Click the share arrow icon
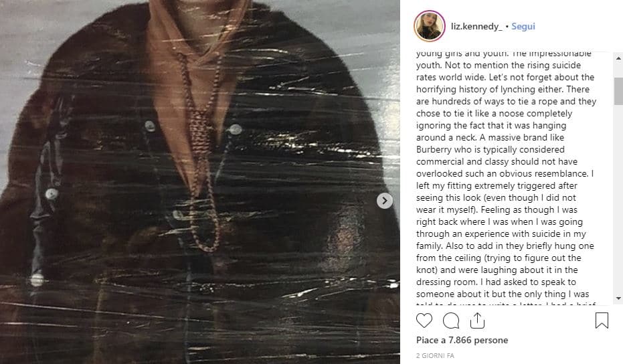 (477, 321)
